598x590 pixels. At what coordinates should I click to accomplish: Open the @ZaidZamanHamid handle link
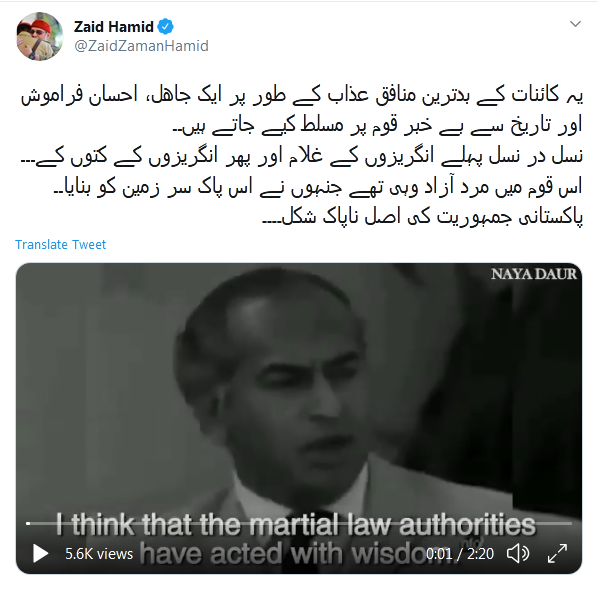pos(141,46)
